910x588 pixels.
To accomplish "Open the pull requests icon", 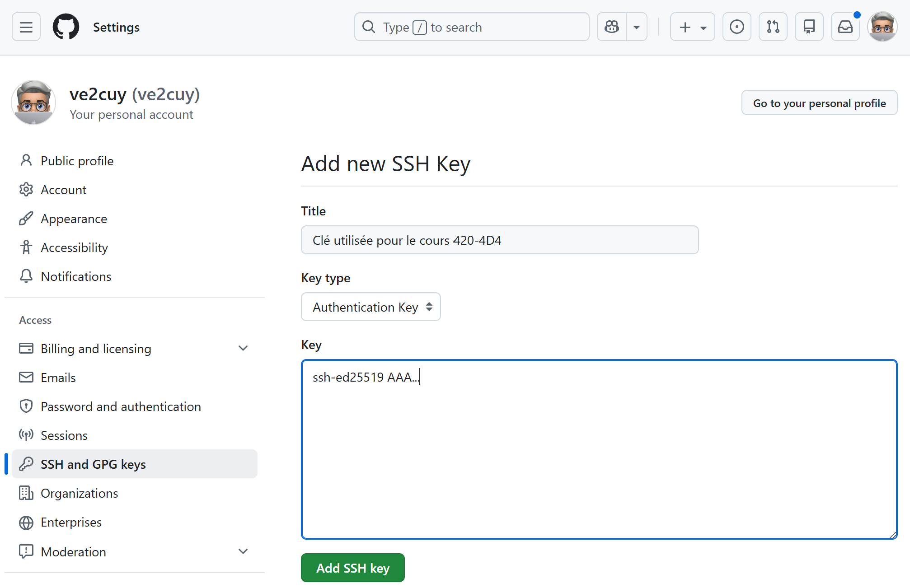I will click(x=773, y=27).
